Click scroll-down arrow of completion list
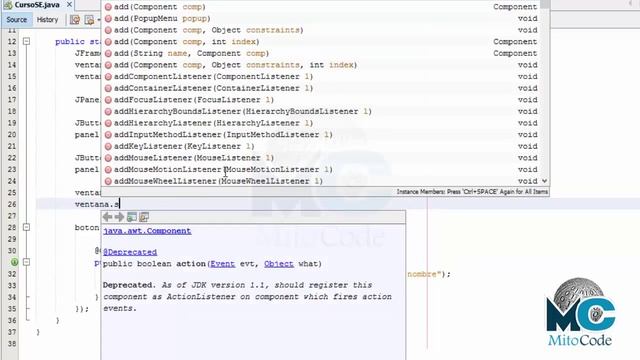640x360 pixels. click(x=544, y=181)
